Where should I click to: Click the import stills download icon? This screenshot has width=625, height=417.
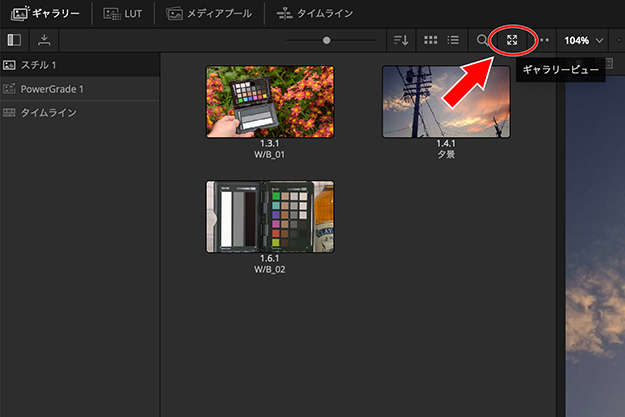(x=44, y=40)
